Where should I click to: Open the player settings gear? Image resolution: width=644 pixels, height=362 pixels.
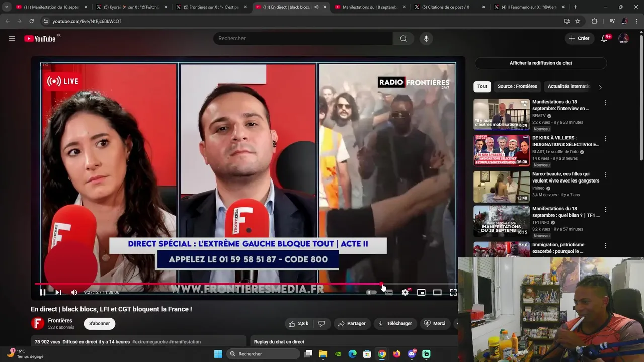coord(405,292)
